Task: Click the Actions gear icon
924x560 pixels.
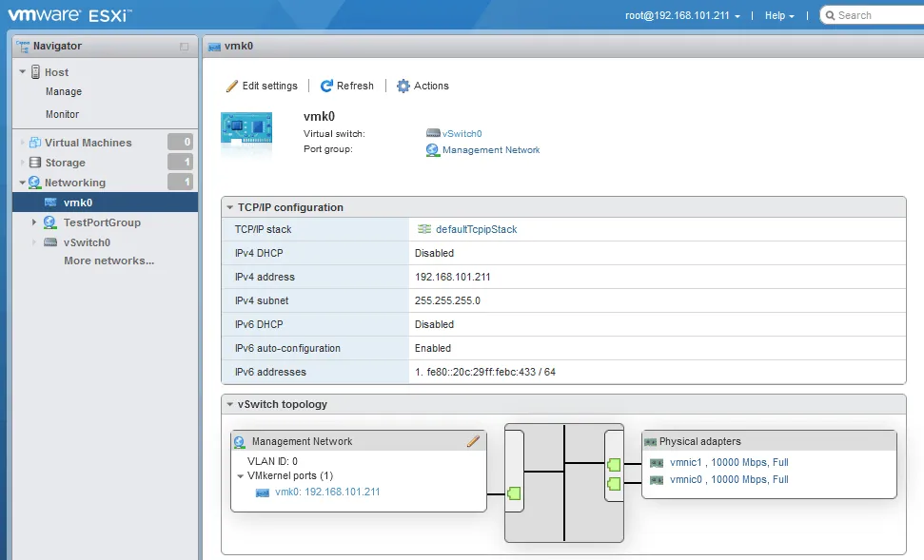Action: click(x=403, y=86)
